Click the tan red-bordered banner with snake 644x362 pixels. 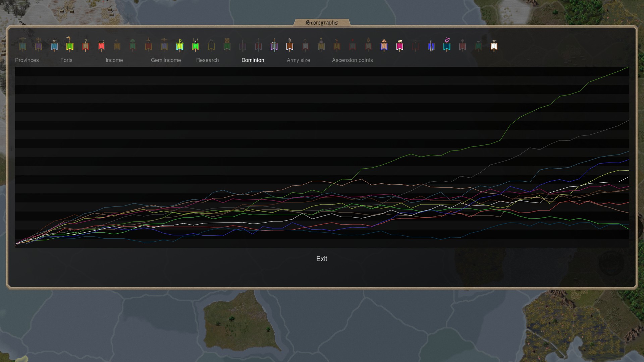(86, 44)
